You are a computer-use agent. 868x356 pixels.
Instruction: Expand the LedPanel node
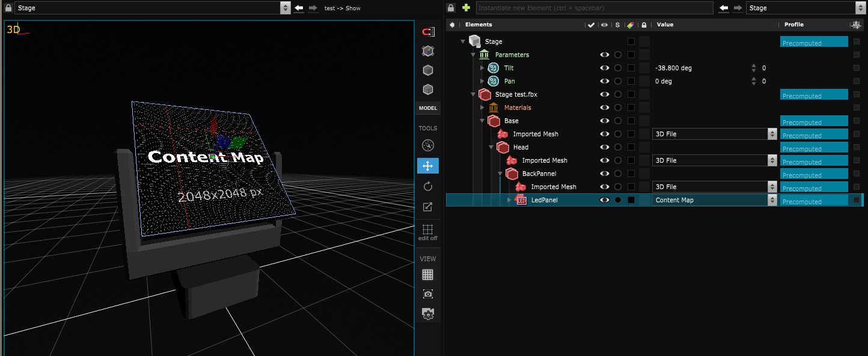[509, 200]
